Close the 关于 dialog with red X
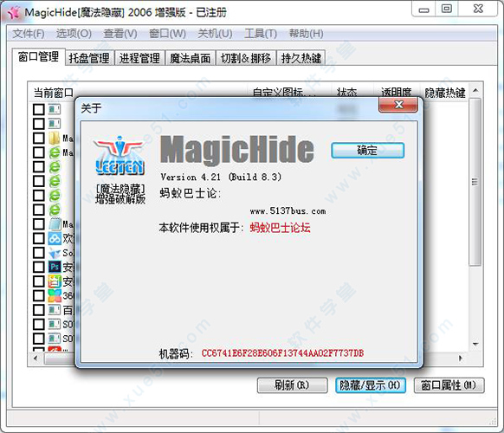 tap(398, 105)
